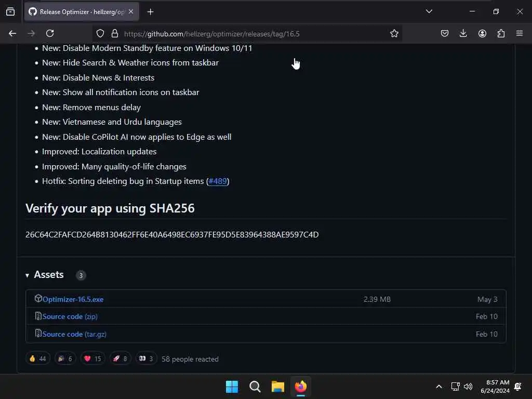The height and width of the screenshot is (399, 532).
Task: Click the 58 people reacted text
Action: tap(190, 359)
